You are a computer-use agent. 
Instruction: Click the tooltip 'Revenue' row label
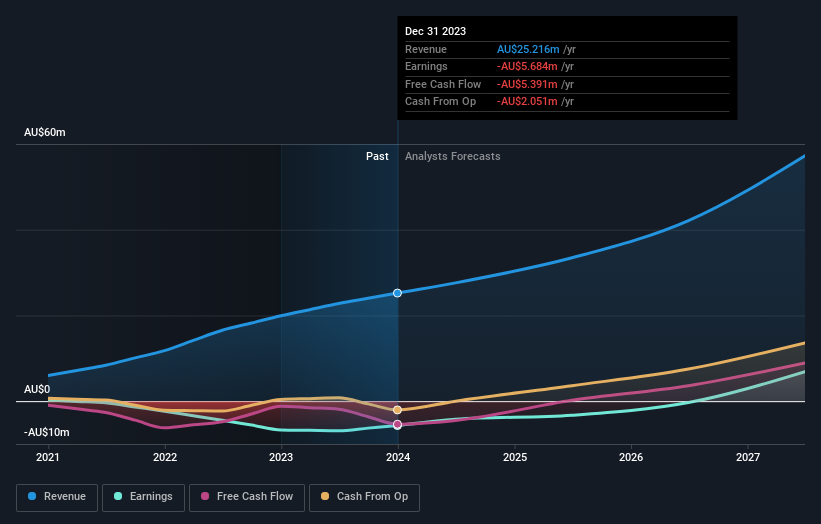426,49
